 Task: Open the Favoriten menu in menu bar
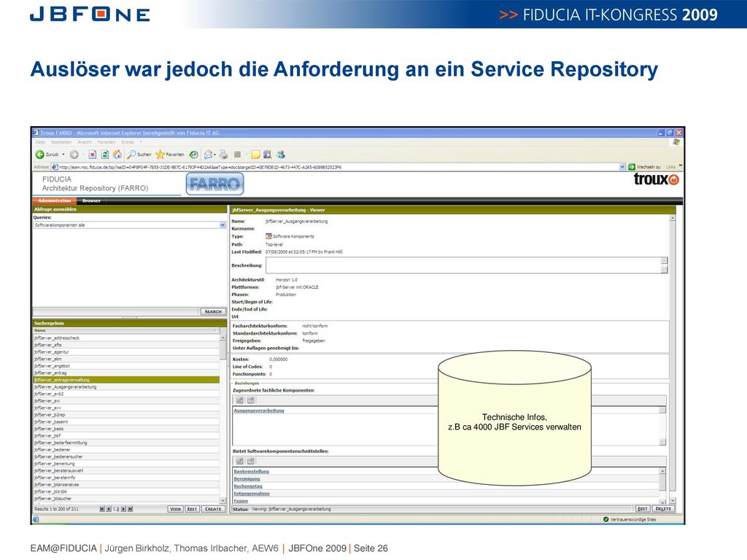(x=107, y=142)
